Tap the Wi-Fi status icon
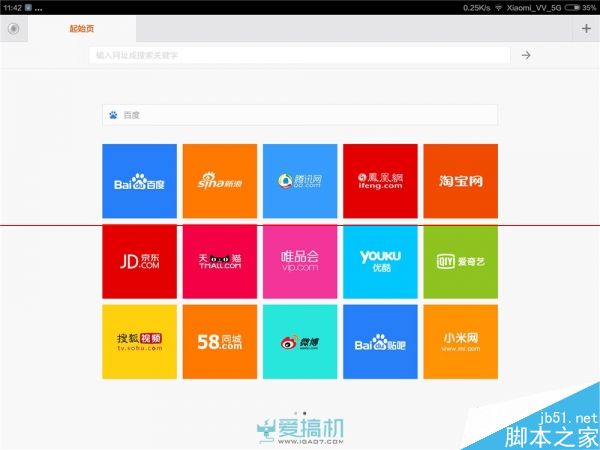Screen dimensions: 600x450 [498, 8]
